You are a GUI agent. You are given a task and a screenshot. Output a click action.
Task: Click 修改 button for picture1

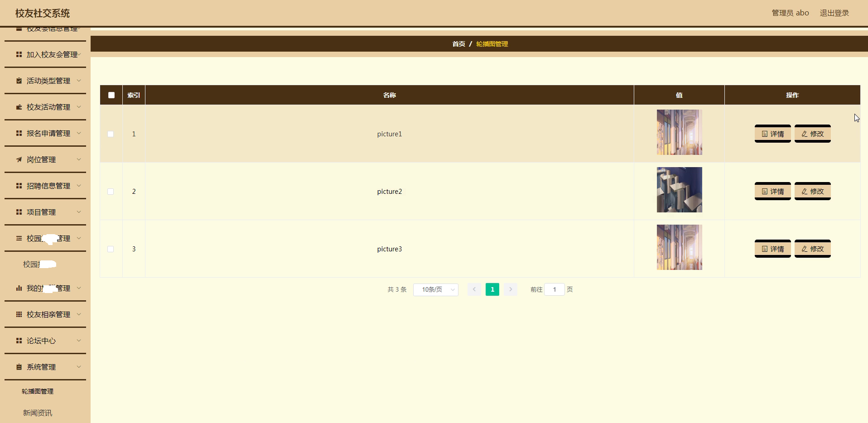813,134
